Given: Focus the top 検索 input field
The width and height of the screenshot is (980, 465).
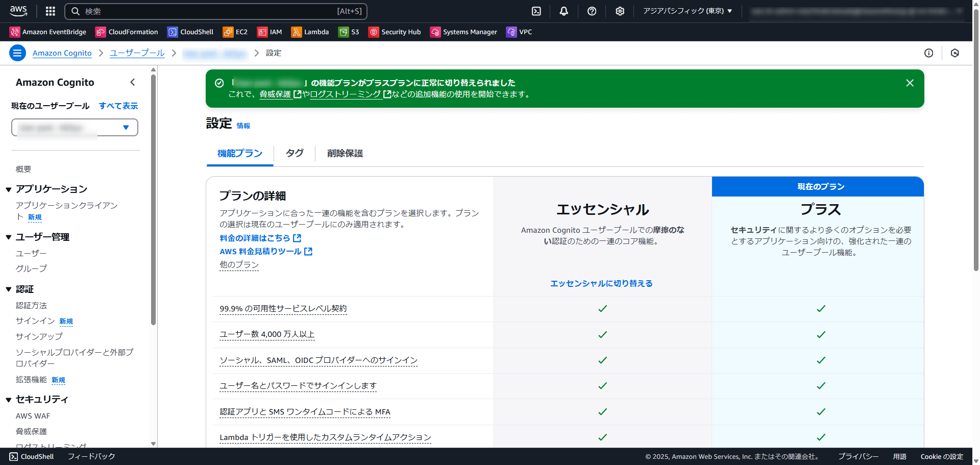Looking at the screenshot, I should pos(215,11).
